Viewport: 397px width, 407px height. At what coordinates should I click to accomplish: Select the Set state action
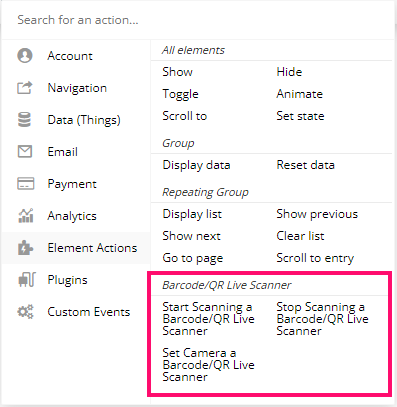coord(300,116)
